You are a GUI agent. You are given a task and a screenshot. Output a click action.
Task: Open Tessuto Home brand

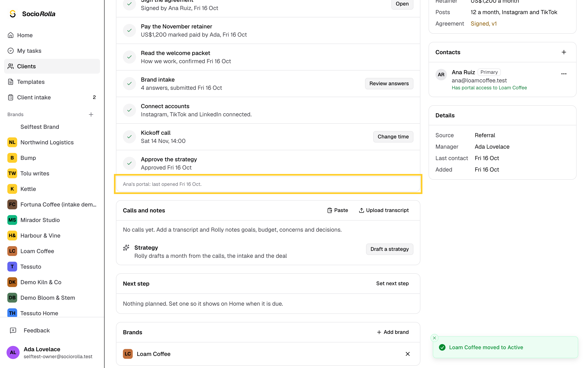pyautogui.click(x=52, y=313)
